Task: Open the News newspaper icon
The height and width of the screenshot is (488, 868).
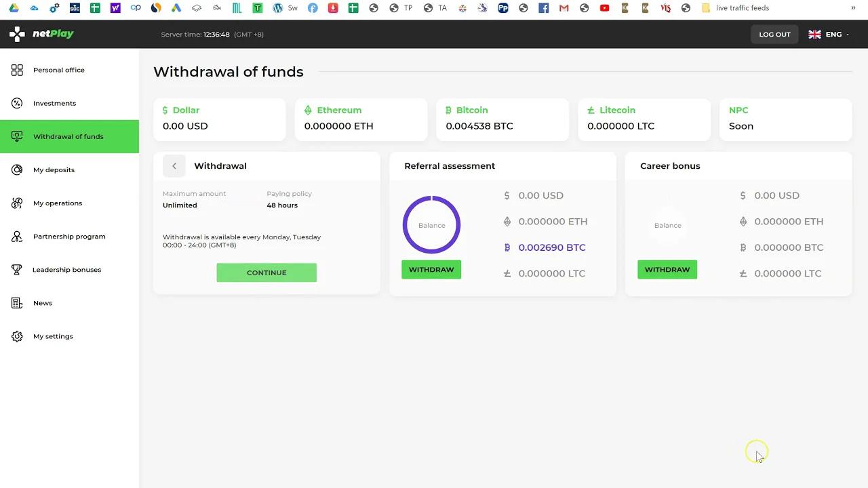Action: pyautogui.click(x=17, y=302)
